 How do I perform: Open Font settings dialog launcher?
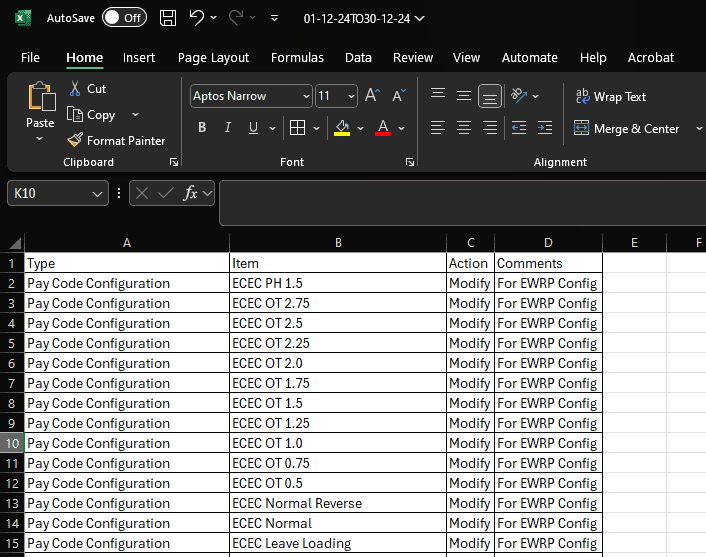[410, 162]
